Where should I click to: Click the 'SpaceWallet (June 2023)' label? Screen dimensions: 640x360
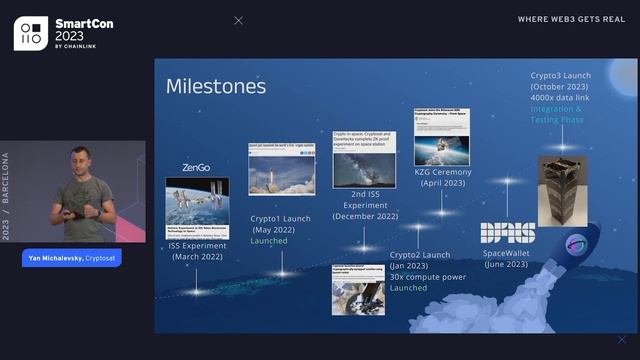[x=506, y=258]
